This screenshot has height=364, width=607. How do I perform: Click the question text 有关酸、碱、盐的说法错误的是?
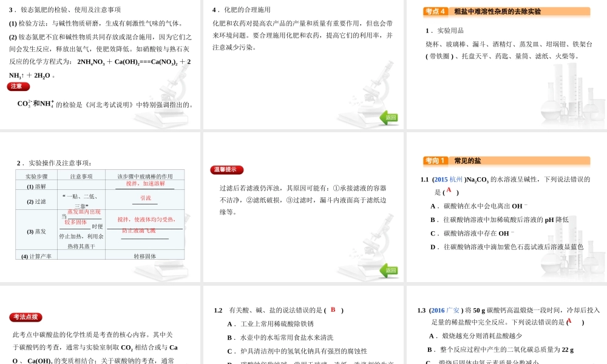coord(276,310)
